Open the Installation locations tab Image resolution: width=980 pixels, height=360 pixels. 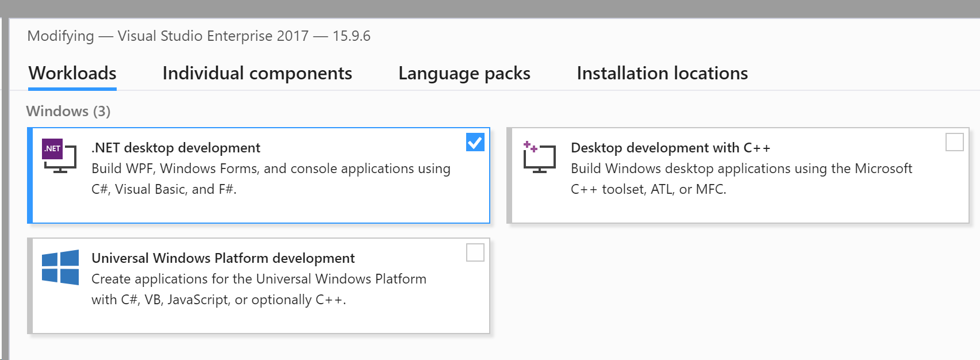[662, 73]
